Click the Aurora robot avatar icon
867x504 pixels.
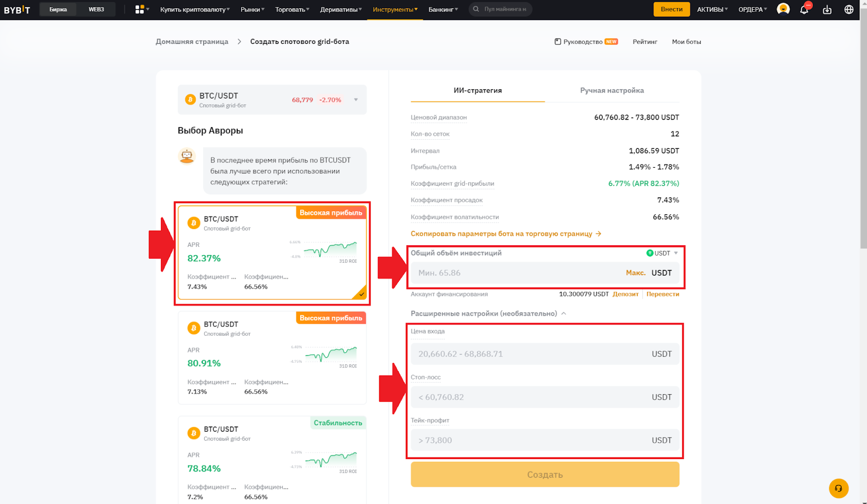click(x=187, y=156)
